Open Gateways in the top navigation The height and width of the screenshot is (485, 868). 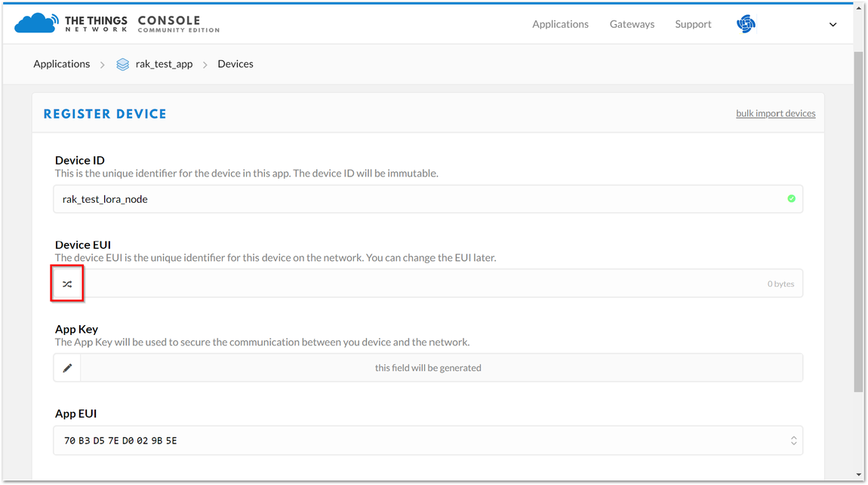[x=632, y=24]
